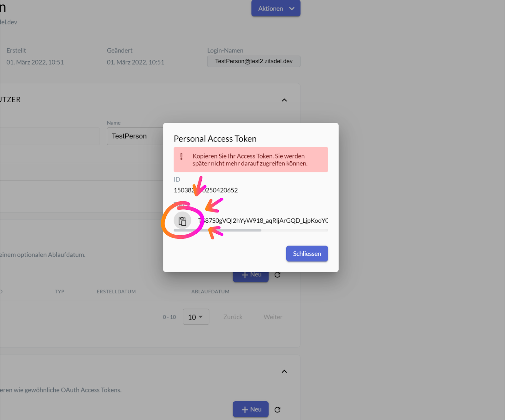Image resolution: width=505 pixels, height=420 pixels.
Task: Click the Schliessen button
Action: tap(307, 254)
